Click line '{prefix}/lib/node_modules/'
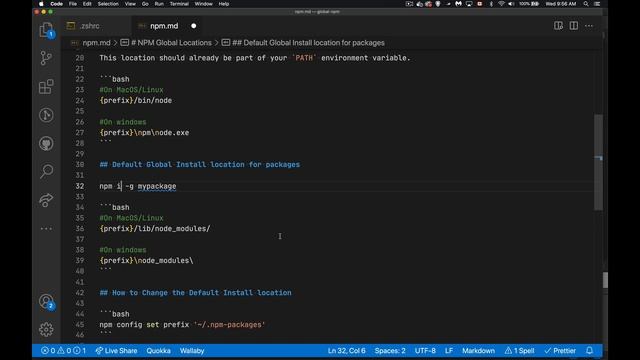640x360 pixels. (x=155, y=229)
